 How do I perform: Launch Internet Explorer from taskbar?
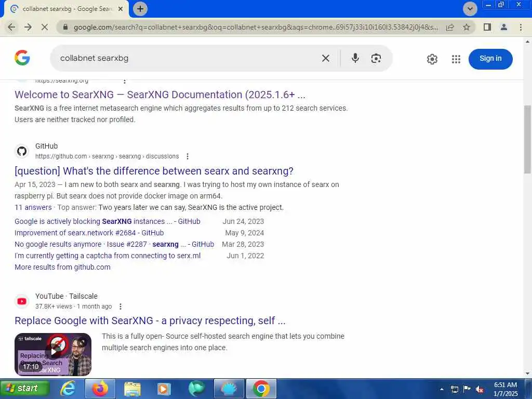click(x=68, y=389)
